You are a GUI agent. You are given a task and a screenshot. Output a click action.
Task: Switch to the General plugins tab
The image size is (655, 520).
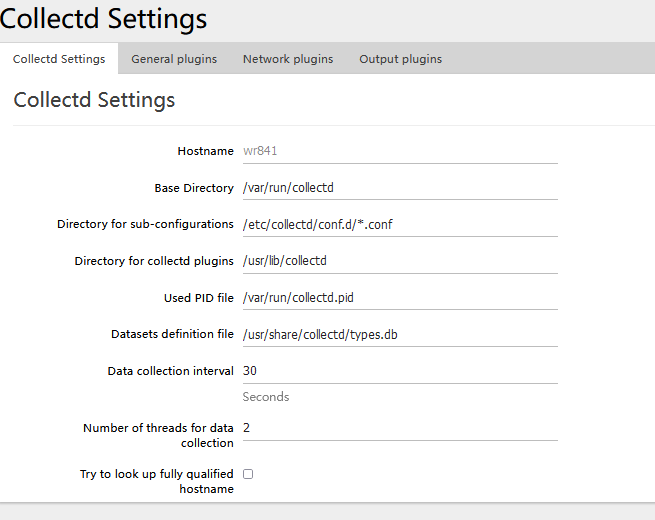174,59
